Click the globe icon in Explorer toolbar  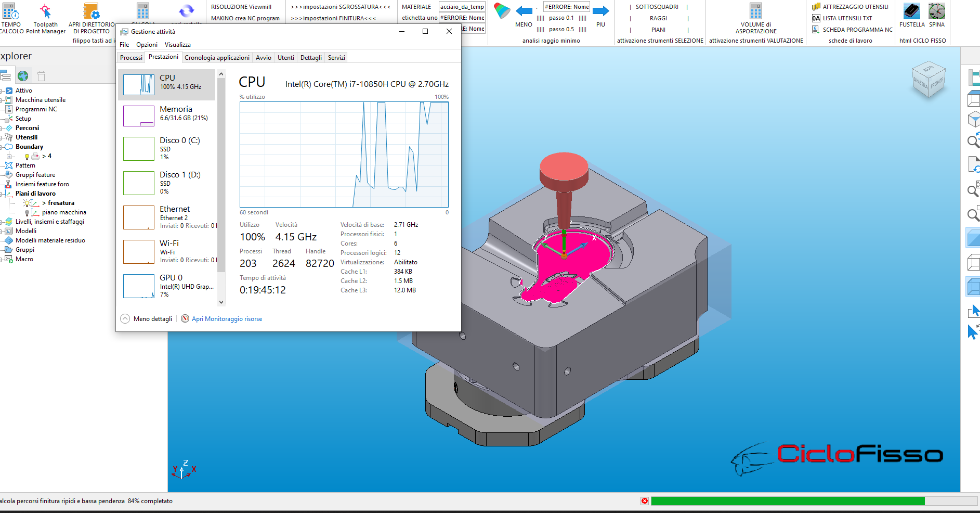[23, 76]
